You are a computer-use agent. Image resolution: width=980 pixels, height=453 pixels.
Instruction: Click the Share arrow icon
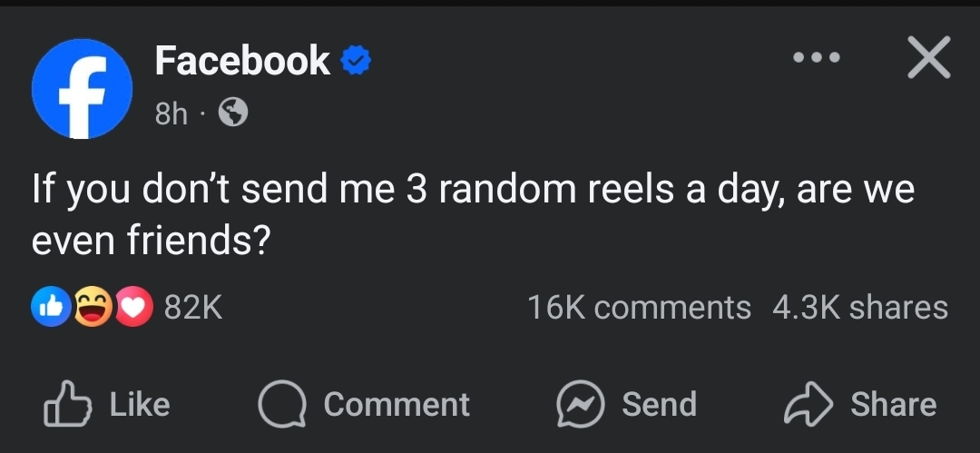point(808,404)
